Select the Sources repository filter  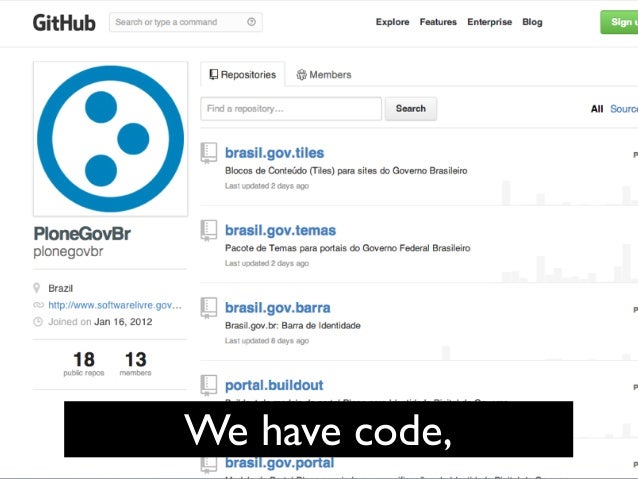pyautogui.click(x=624, y=109)
